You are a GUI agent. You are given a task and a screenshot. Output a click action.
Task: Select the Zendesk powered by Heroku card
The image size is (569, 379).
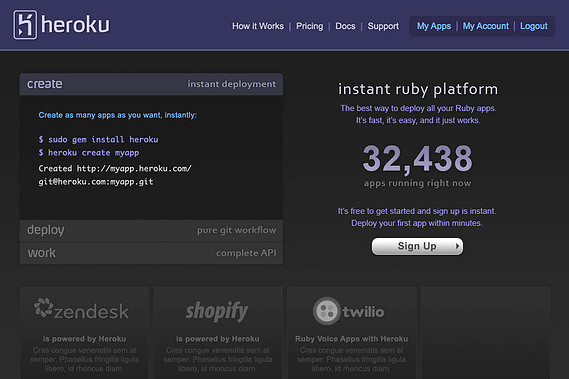[85, 333]
